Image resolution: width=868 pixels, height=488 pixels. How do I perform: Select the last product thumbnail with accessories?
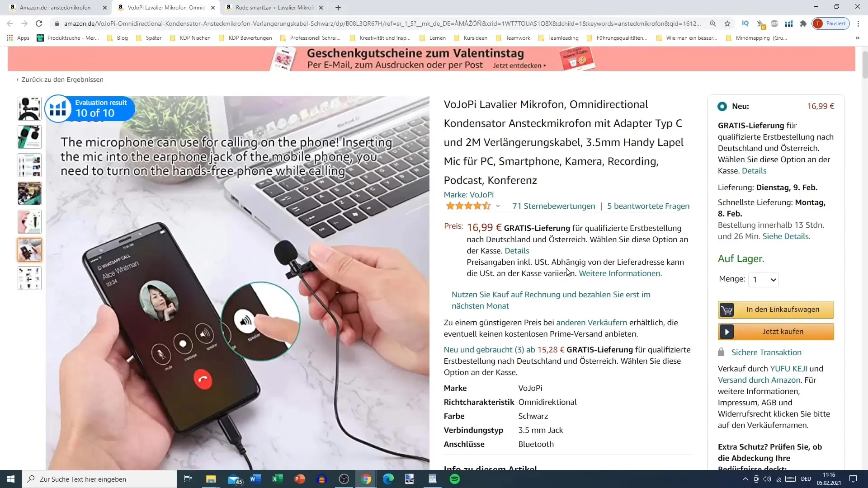29,278
